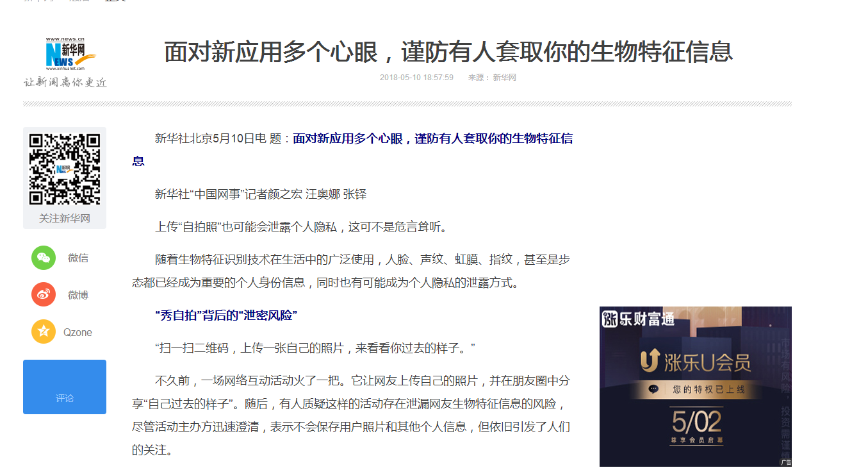The height and width of the screenshot is (470, 868).
Task: Click the Xinhuanet QR code image
Action: coord(65,169)
